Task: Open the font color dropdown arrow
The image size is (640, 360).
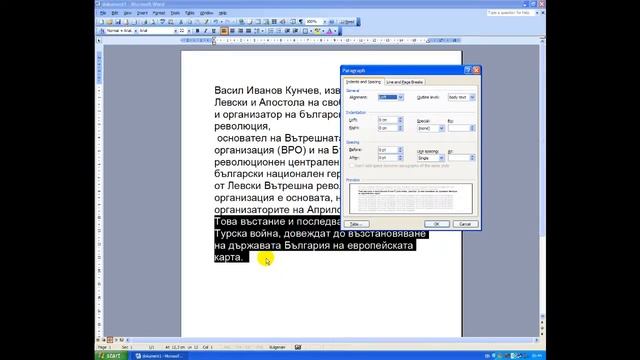Action: click(x=335, y=31)
